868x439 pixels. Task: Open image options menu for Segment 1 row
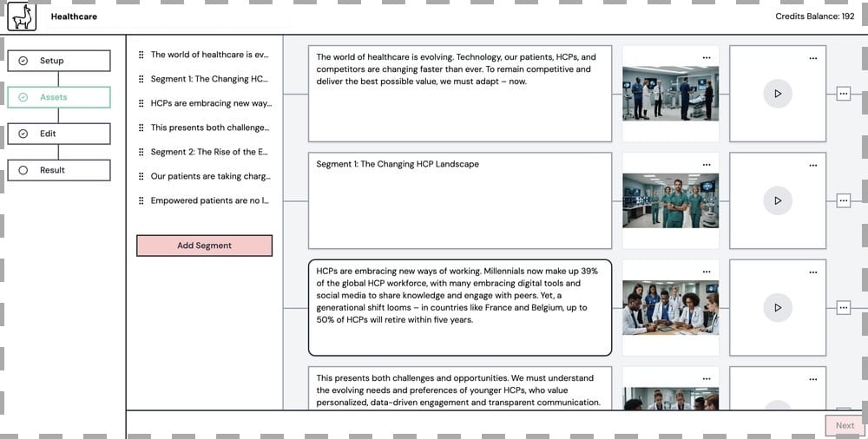point(707,165)
